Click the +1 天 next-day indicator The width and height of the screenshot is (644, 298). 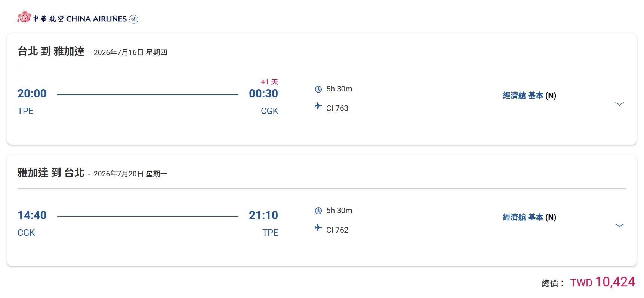(x=269, y=82)
